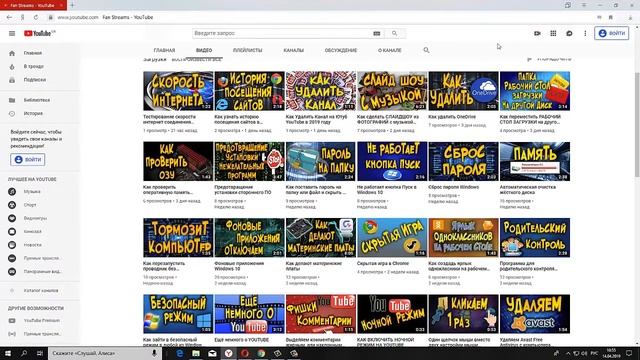Open the Как проверить ОЗУ thumbnail
Screen dimensions: 640x360
178,162
